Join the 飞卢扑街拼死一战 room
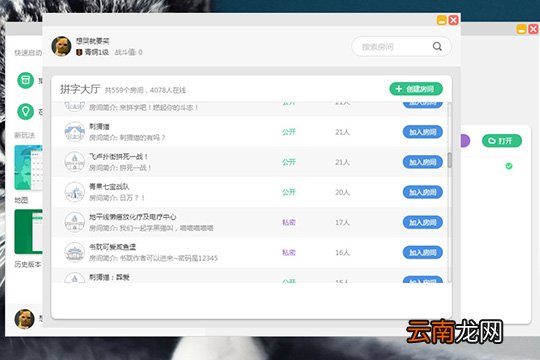 [x=423, y=162]
